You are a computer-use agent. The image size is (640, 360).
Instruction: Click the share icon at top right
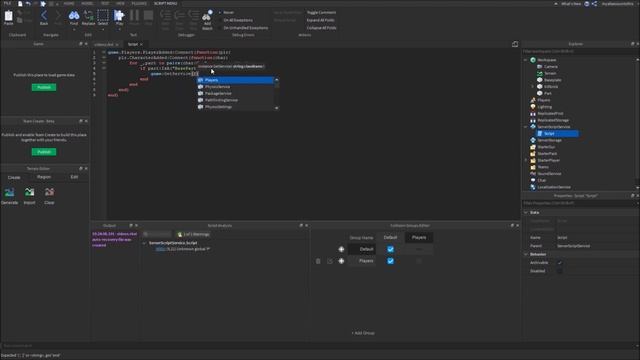point(594,4)
